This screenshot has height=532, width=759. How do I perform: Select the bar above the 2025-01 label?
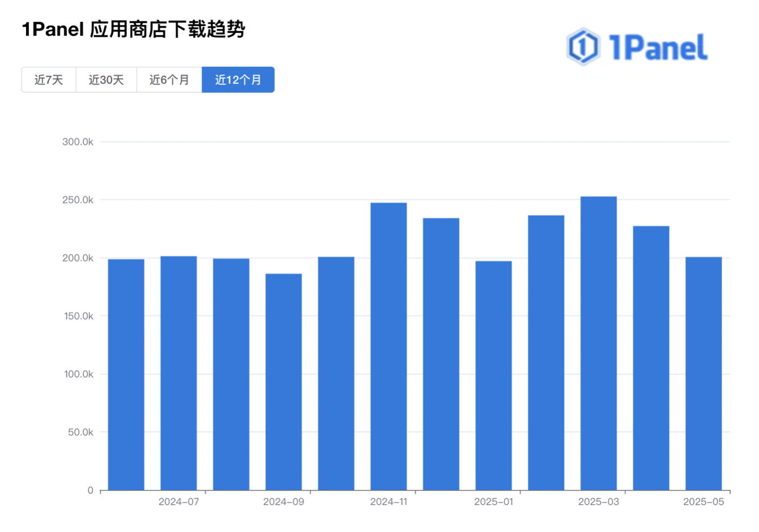coord(493,376)
